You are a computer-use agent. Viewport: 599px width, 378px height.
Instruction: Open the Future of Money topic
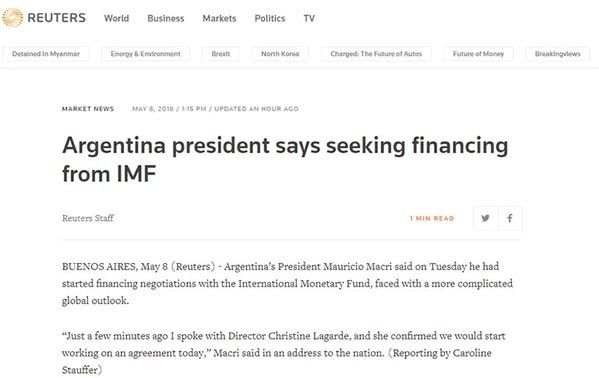point(478,54)
